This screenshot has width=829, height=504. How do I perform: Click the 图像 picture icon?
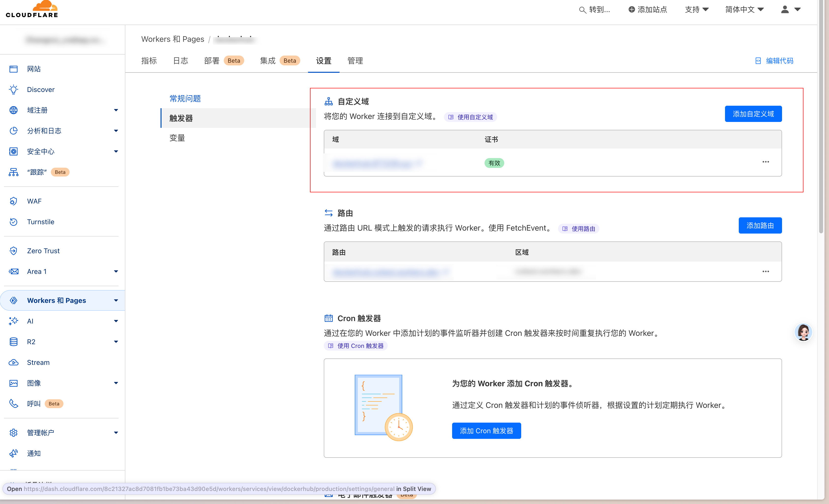click(14, 383)
